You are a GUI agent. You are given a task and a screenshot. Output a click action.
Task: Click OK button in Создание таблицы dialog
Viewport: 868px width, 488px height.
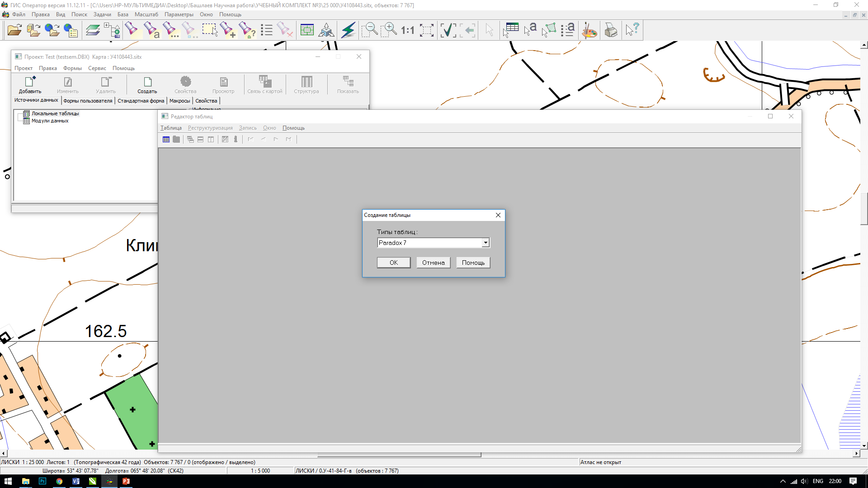pos(393,262)
